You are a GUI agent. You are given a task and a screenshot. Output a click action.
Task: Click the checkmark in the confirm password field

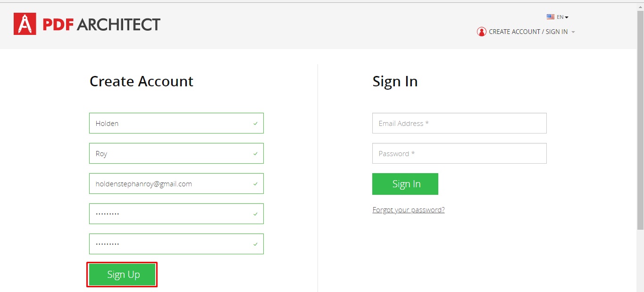click(x=255, y=244)
